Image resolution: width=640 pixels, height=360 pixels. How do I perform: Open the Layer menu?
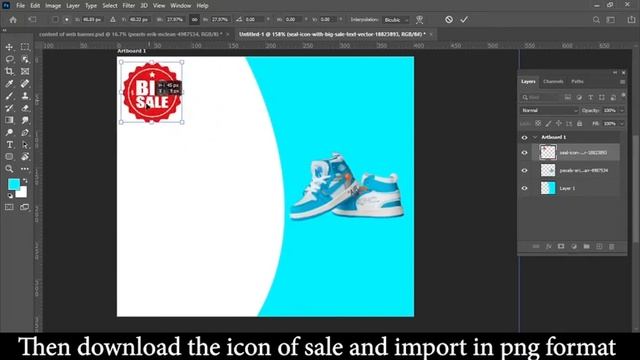[73, 6]
